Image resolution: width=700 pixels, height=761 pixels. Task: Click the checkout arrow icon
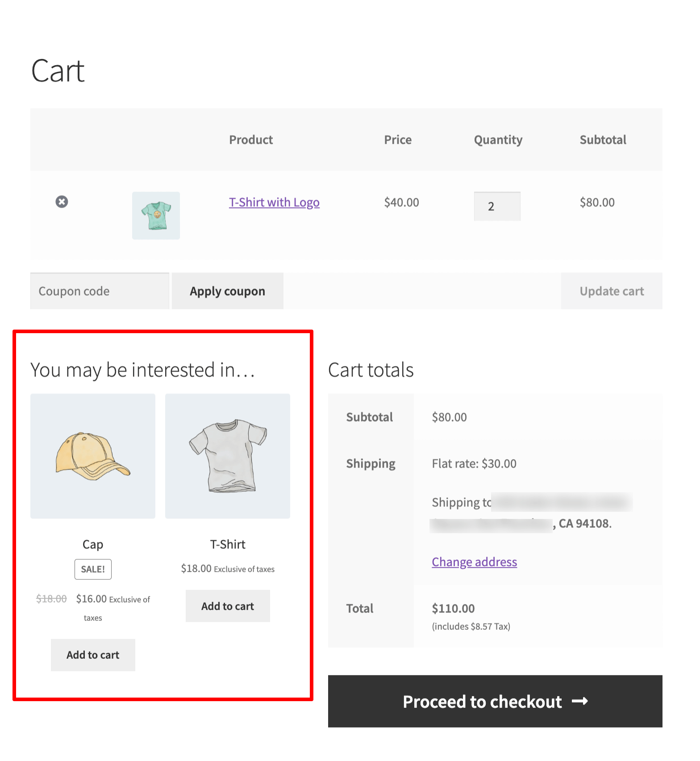tap(580, 702)
